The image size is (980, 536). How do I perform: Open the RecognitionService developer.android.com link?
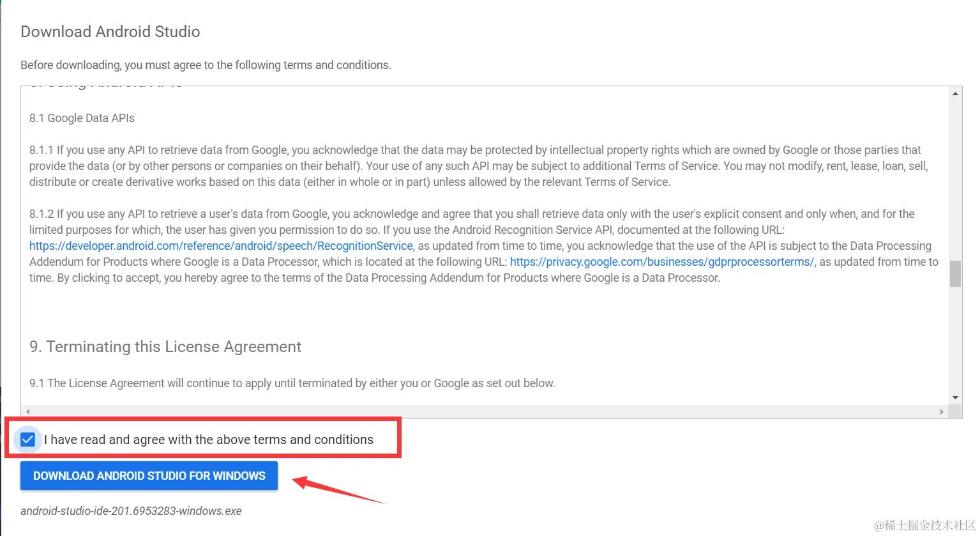click(221, 246)
